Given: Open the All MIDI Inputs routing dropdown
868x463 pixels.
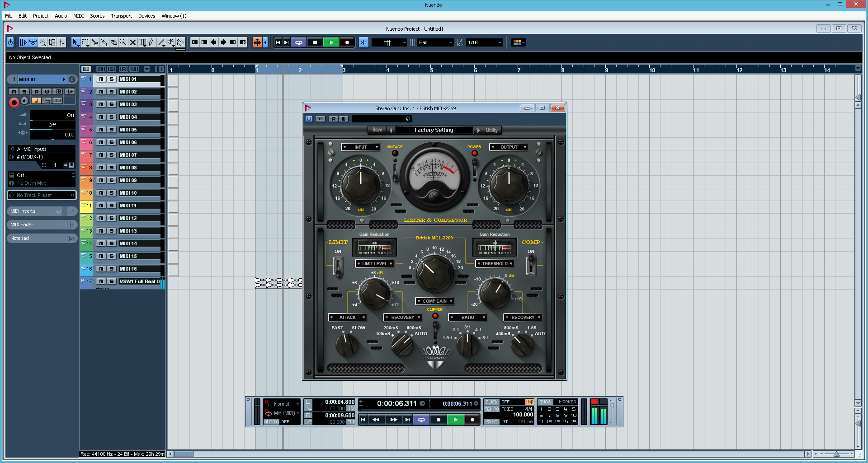Looking at the screenshot, I should (x=42, y=149).
